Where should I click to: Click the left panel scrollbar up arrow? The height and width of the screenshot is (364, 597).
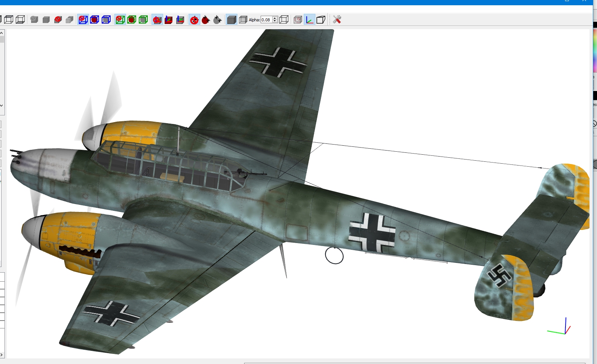coord(2,33)
